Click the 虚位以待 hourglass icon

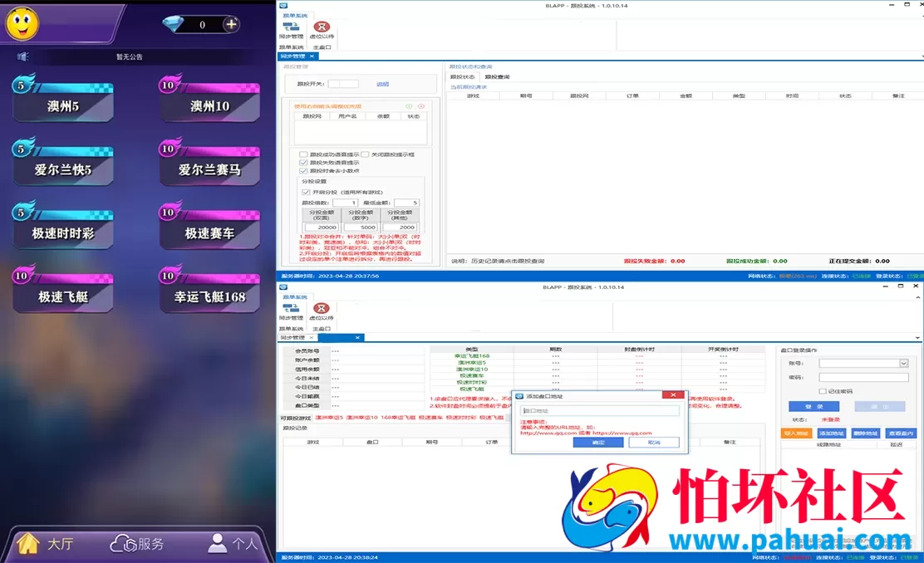pos(322,27)
